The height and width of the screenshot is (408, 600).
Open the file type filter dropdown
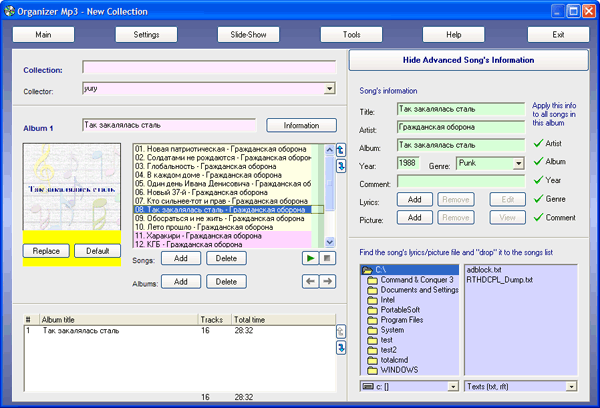click(571, 387)
